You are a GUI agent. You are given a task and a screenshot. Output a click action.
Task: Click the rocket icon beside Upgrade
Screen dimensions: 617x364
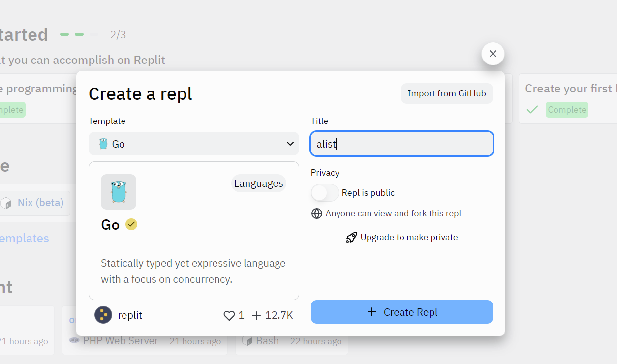pos(351,237)
